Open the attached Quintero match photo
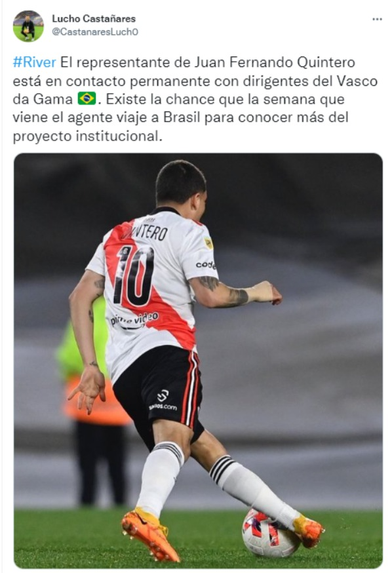The width and height of the screenshot is (392, 573). point(198,361)
